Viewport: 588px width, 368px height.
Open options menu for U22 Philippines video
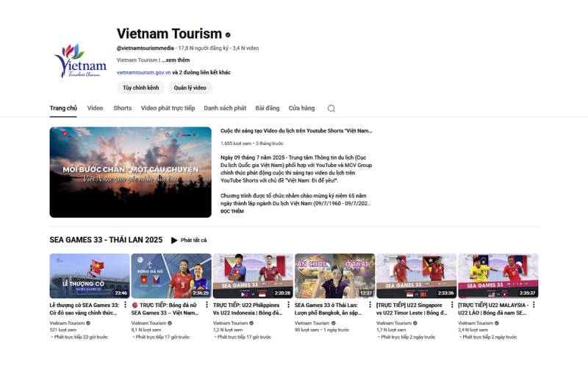click(x=288, y=305)
